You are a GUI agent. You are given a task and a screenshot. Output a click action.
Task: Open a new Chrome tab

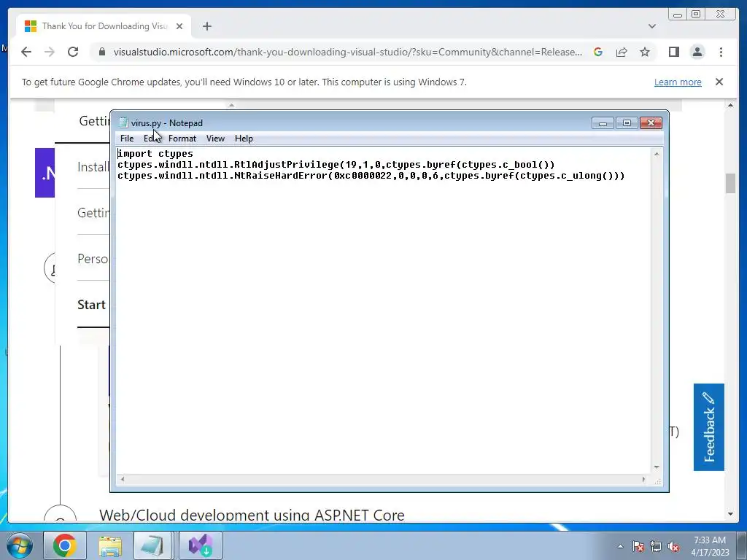(206, 26)
